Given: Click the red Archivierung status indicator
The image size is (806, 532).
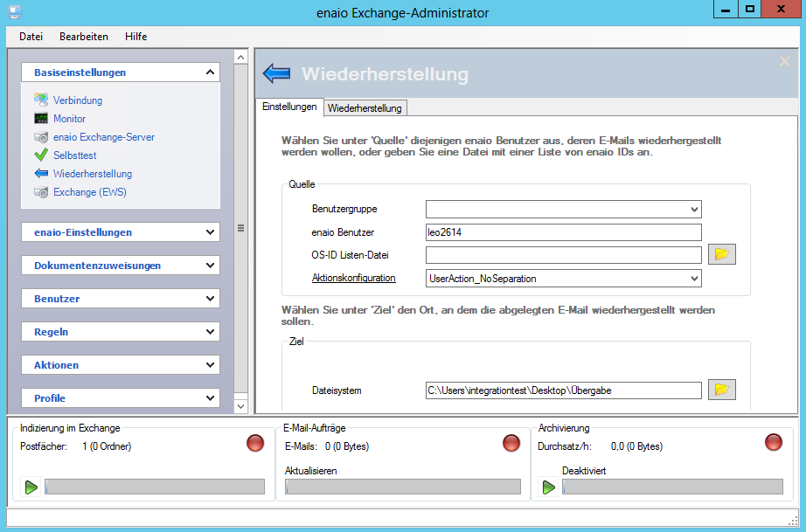Looking at the screenshot, I should [774, 443].
